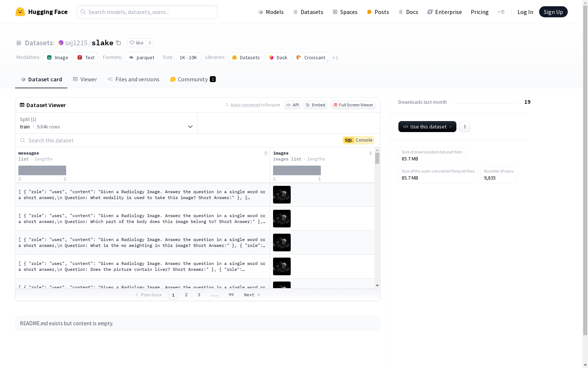The width and height of the screenshot is (588, 368).
Task: Open thumbnail in the mr weighting row
Action: click(282, 243)
